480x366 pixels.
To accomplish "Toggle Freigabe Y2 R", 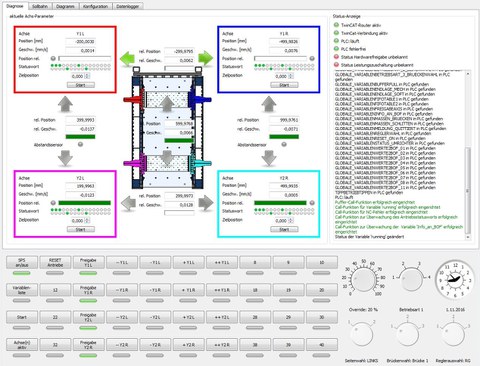I will (x=88, y=345).
